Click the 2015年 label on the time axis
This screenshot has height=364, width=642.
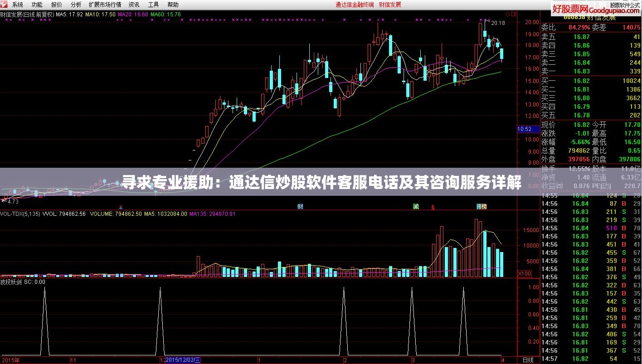pos(10,360)
